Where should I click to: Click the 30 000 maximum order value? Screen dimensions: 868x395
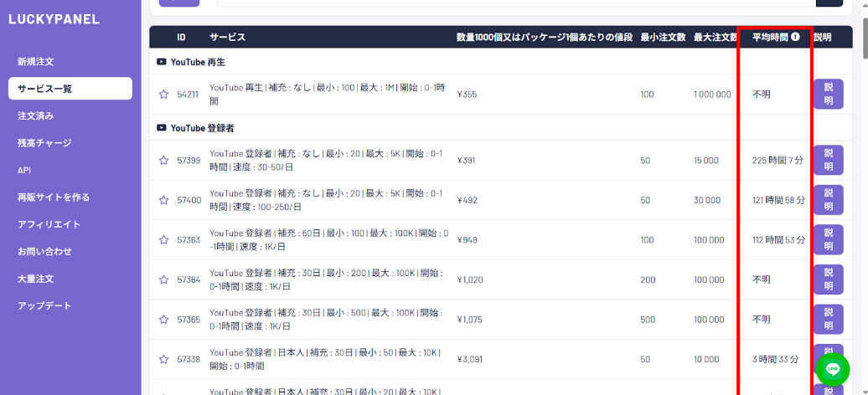tap(707, 200)
